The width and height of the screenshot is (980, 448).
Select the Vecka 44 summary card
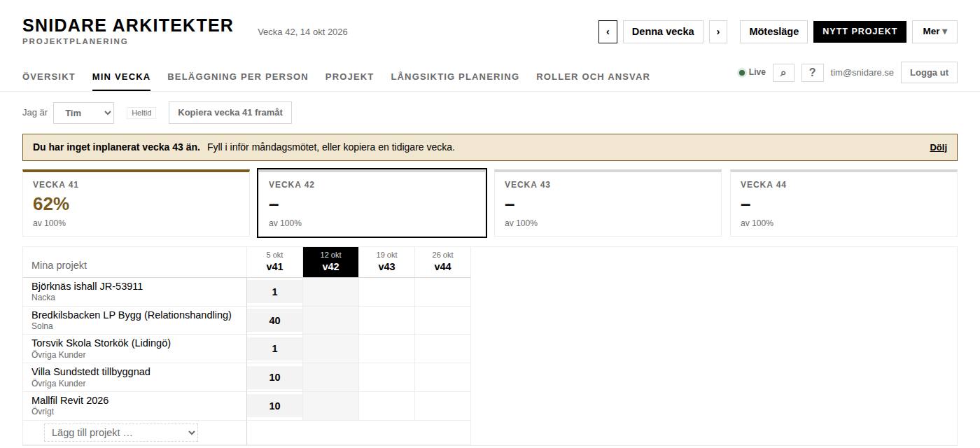[843, 203]
